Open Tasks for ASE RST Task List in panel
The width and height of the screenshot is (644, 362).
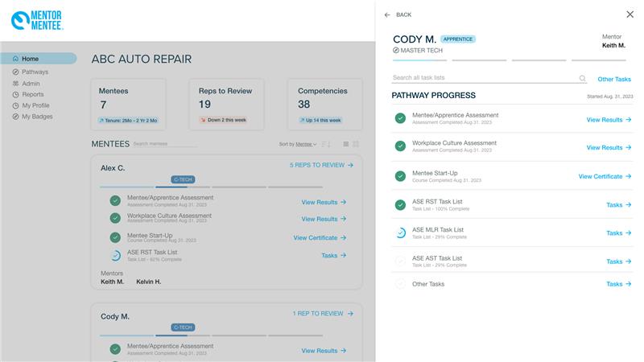(618, 205)
